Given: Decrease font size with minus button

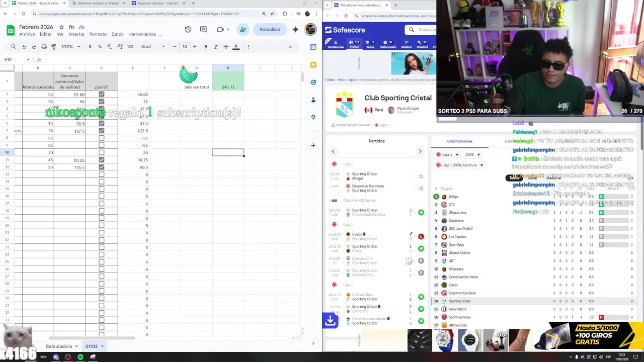Looking at the screenshot, I should coord(175,47).
